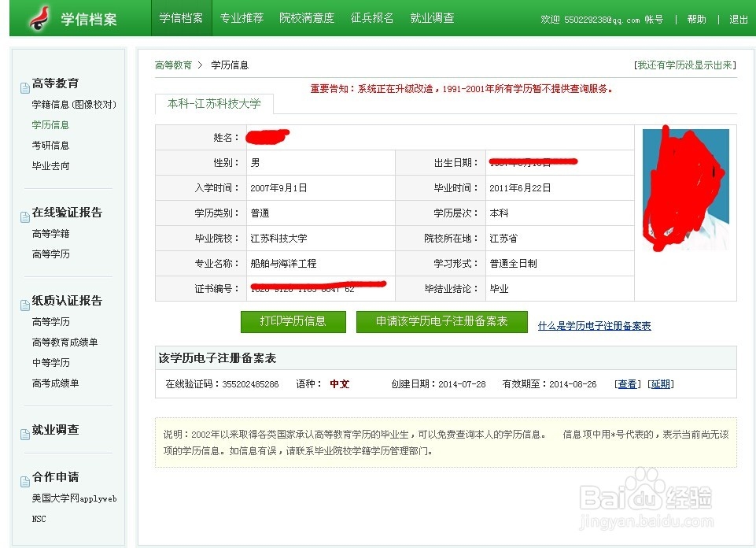Open 毕业去向 in sidebar

pyautogui.click(x=50, y=166)
